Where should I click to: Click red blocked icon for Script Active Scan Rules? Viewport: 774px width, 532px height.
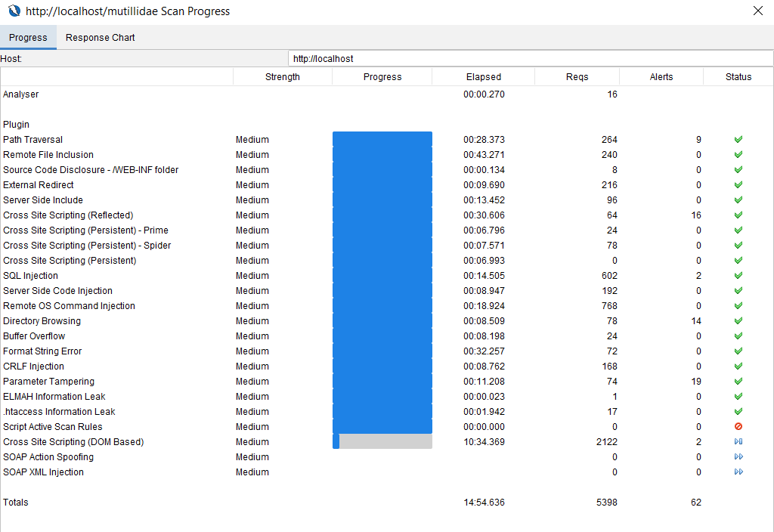click(738, 427)
